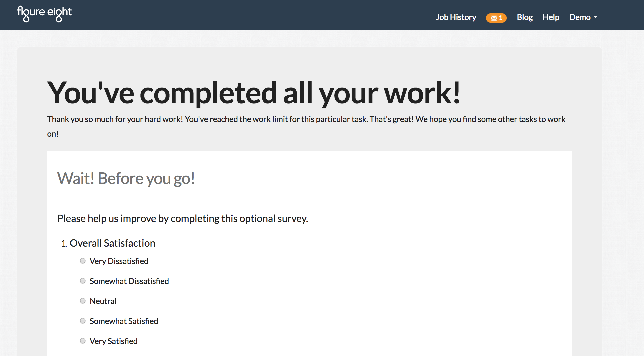Screen dimensions: 644x356
Task: Open Job History in the navigation bar
Action: click(x=456, y=17)
